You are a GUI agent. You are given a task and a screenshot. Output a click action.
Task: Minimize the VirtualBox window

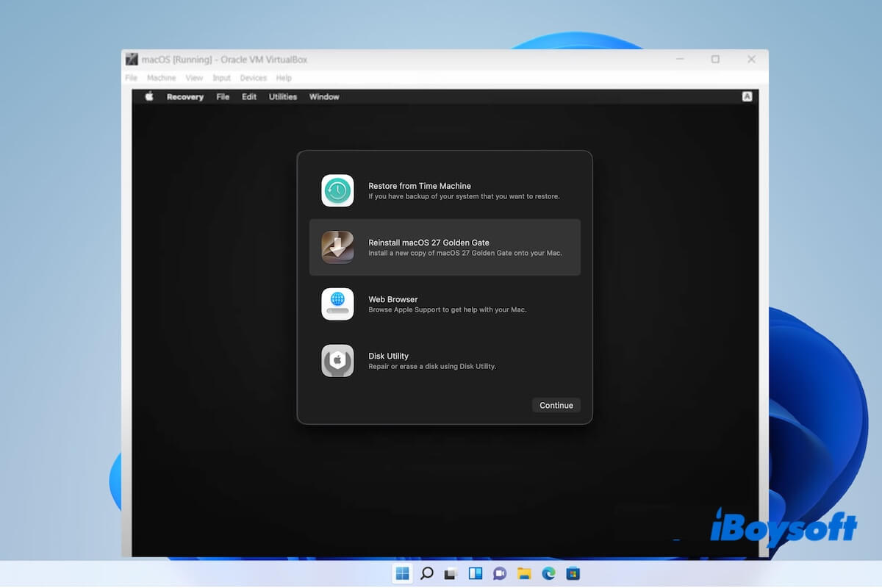point(679,60)
